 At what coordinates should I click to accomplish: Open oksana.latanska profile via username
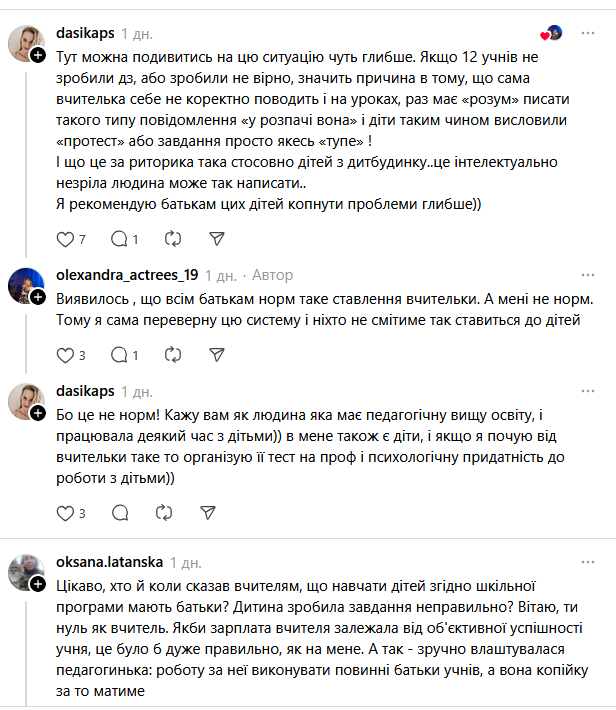(x=110, y=561)
